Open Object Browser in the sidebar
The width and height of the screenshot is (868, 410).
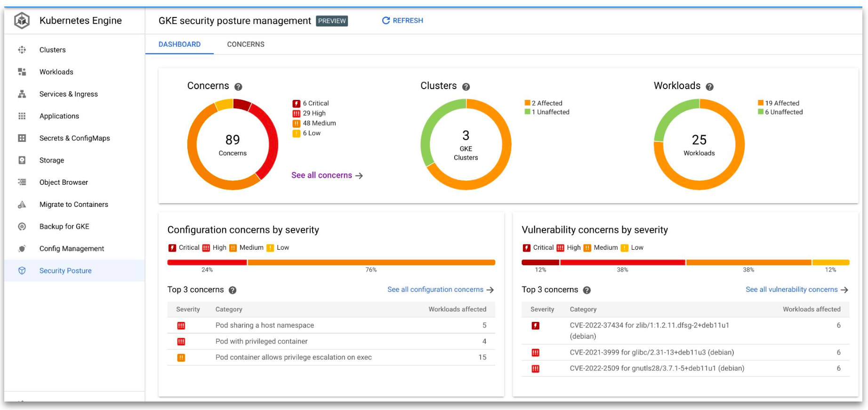[x=74, y=182]
